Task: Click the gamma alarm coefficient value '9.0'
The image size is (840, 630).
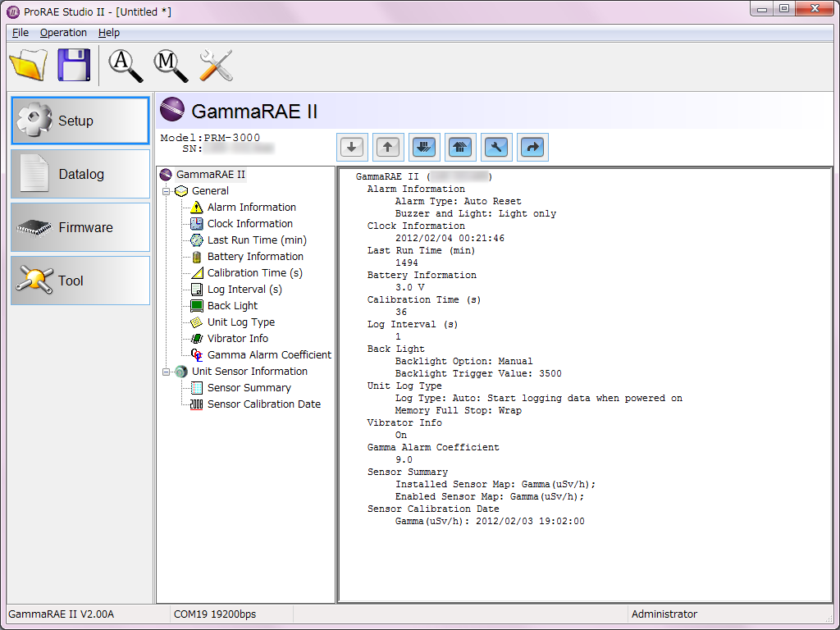Action: click(404, 460)
